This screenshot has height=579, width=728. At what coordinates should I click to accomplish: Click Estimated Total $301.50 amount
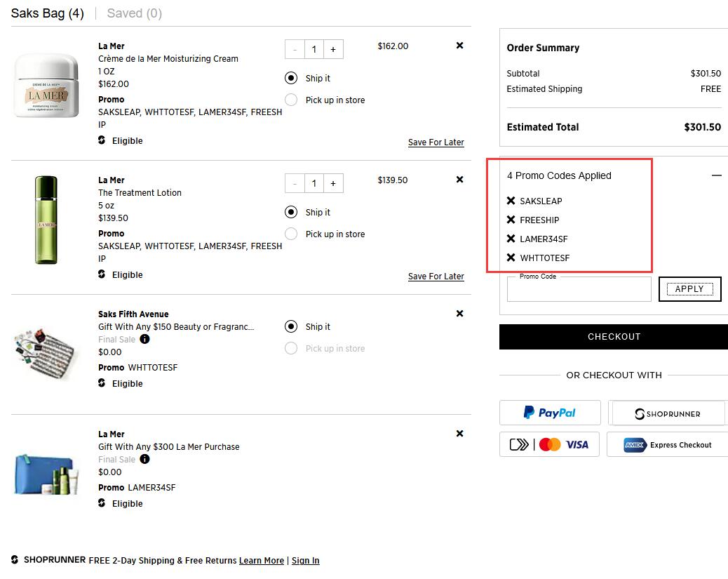pyautogui.click(x=702, y=127)
